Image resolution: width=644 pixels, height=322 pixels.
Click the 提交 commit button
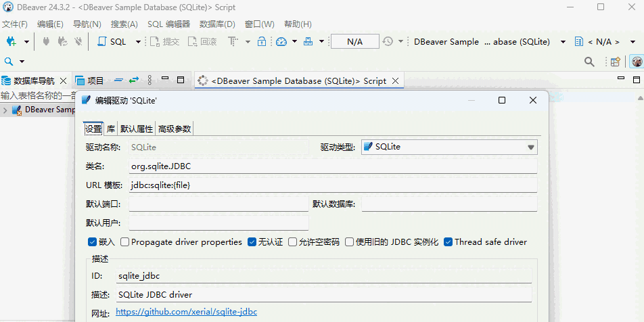tap(164, 42)
